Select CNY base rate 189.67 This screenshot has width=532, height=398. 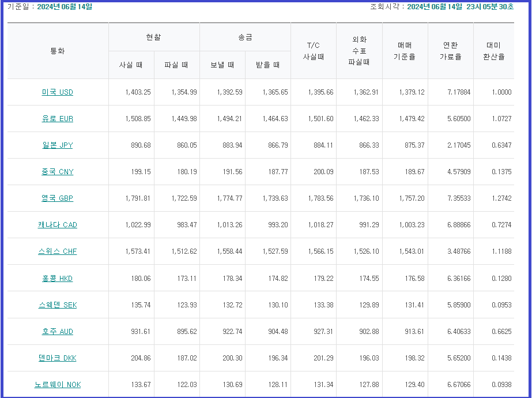tap(414, 171)
